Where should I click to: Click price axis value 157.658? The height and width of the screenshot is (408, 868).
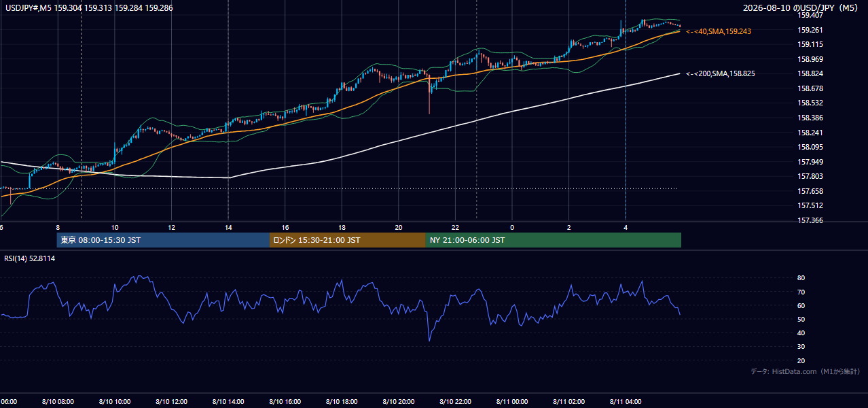click(810, 191)
